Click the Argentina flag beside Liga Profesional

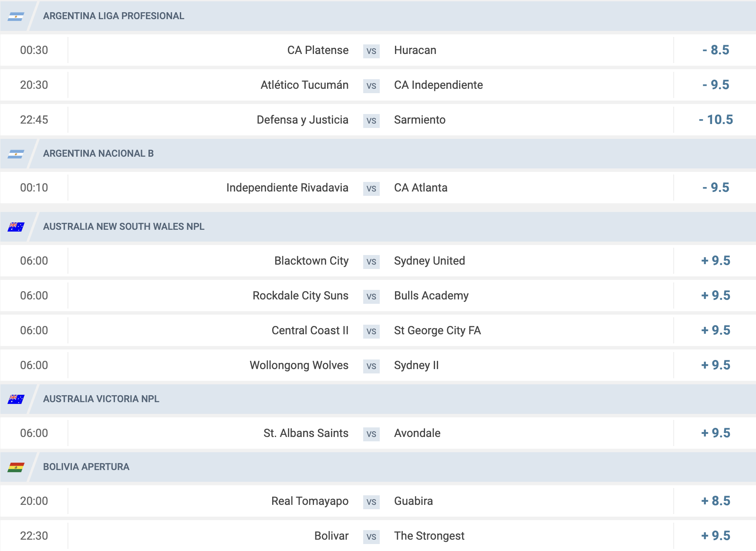[16, 17]
